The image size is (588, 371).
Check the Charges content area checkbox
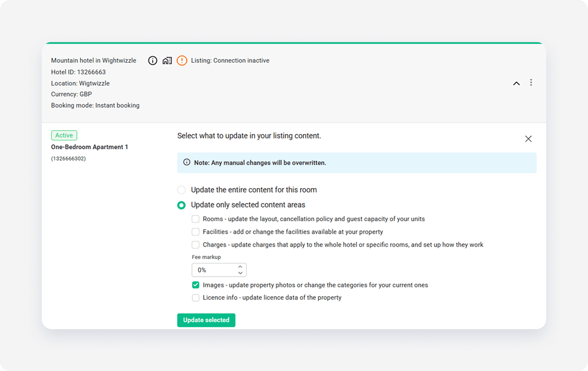(x=196, y=245)
